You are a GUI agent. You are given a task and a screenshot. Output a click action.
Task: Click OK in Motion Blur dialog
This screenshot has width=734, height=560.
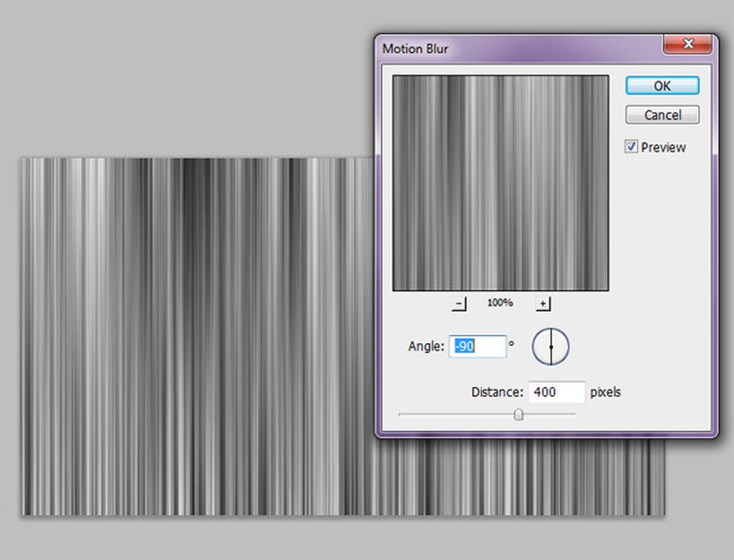[662, 86]
